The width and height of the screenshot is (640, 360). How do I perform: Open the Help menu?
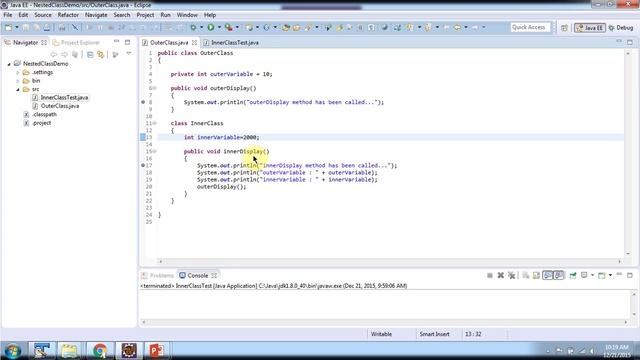click(210, 15)
